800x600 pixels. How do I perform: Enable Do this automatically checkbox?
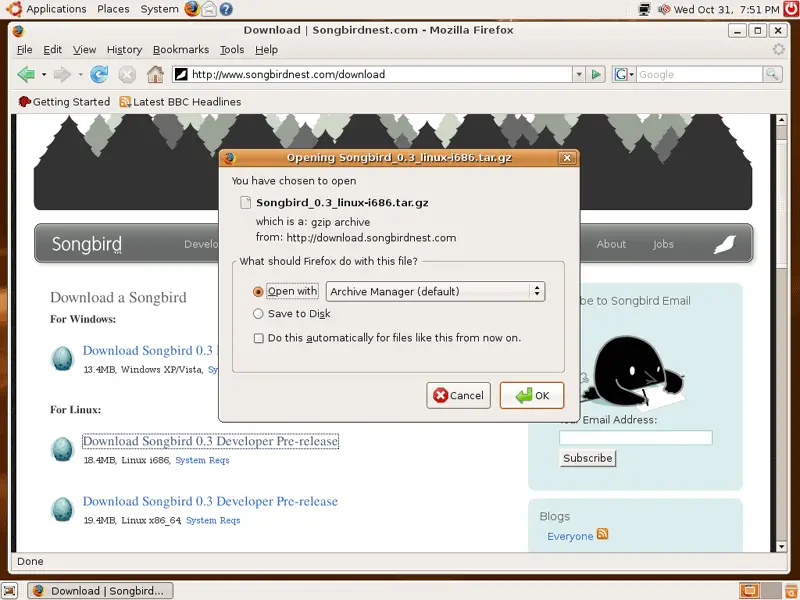[259, 338]
